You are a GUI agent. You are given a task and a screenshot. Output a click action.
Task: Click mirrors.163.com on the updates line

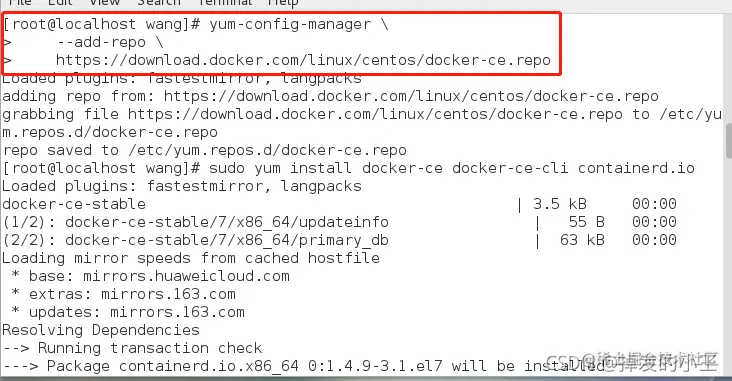coord(177,312)
